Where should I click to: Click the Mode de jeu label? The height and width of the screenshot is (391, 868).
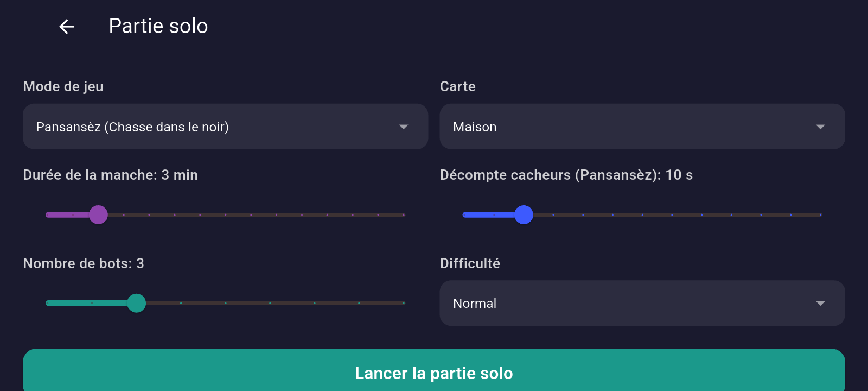tap(63, 86)
